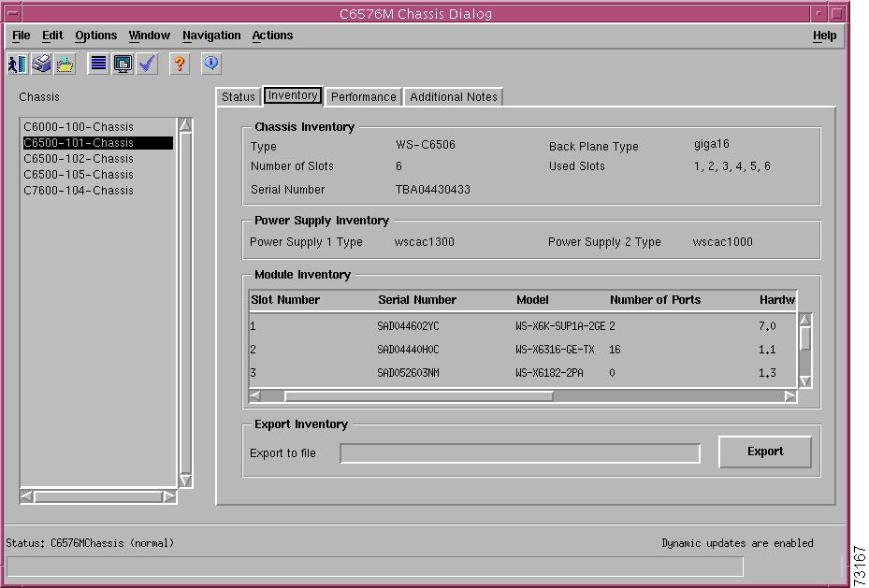Screen dimensions: 869x588
Task: Click the module Serial Number column header
Action: click(x=417, y=300)
